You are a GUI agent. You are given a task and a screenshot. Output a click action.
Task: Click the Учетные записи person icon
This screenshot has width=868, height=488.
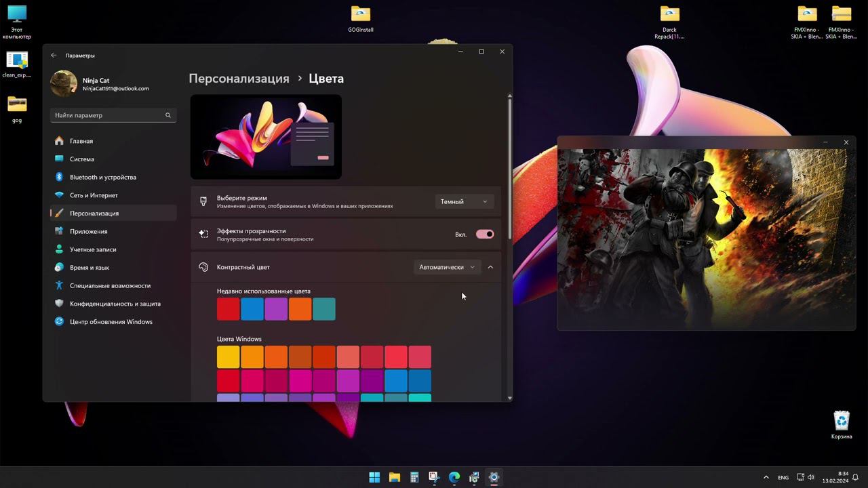59,249
